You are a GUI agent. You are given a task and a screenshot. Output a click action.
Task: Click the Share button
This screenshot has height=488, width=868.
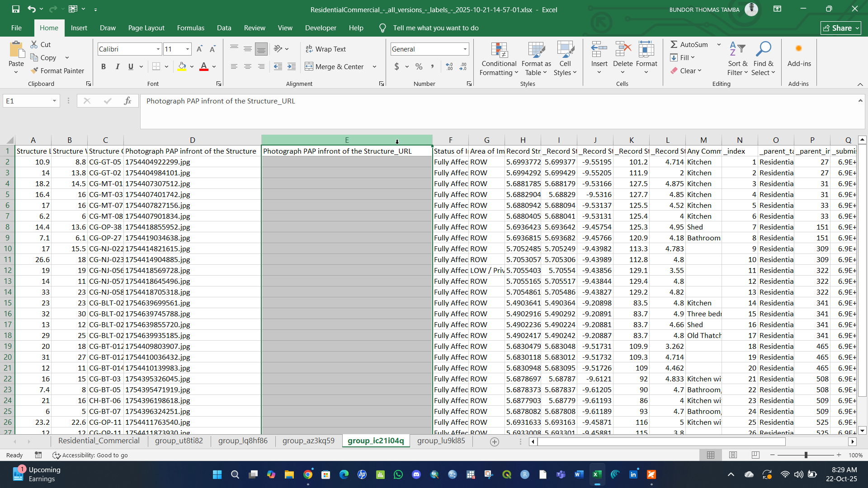840,28
